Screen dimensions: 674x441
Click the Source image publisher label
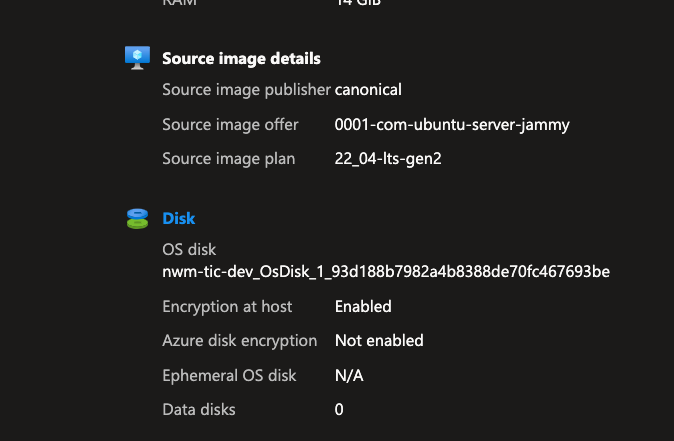click(x=246, y=89)
